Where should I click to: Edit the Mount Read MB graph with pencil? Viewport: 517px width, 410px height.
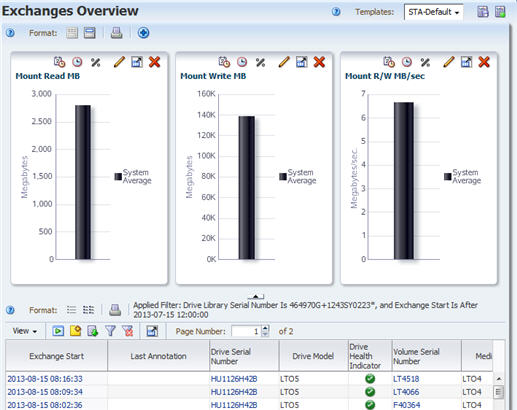pos(119,62)
